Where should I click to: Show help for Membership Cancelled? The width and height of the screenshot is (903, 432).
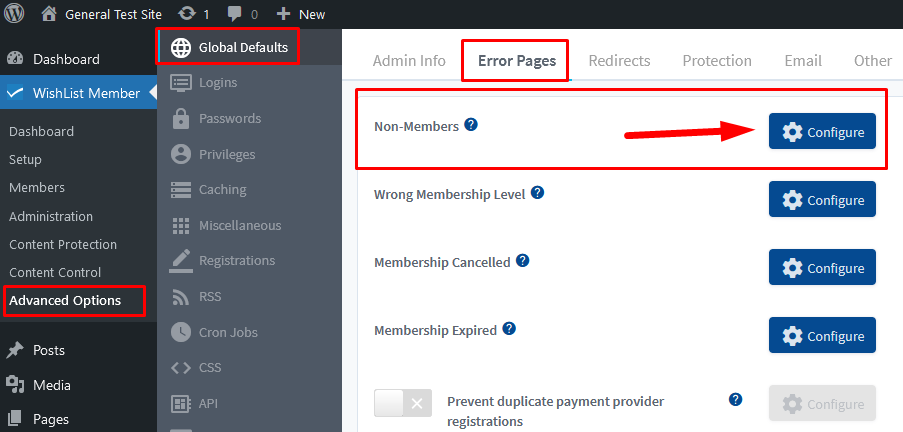click(522, 260)
